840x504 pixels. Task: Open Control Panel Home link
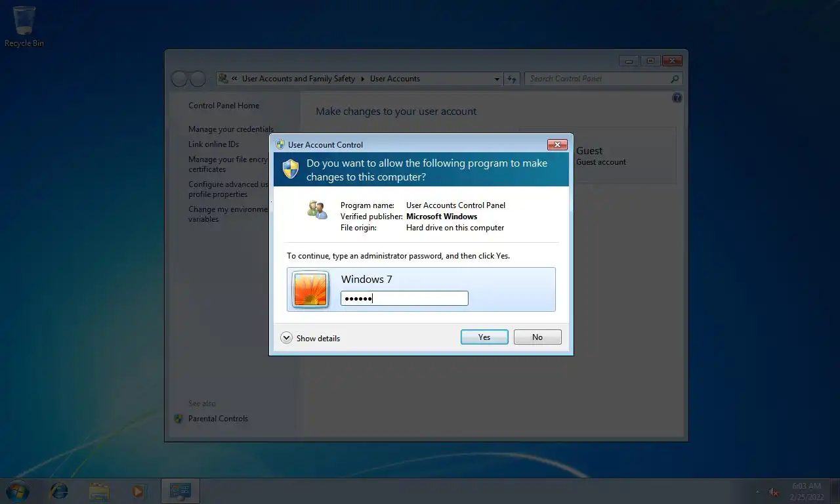(x=224, y=106)
